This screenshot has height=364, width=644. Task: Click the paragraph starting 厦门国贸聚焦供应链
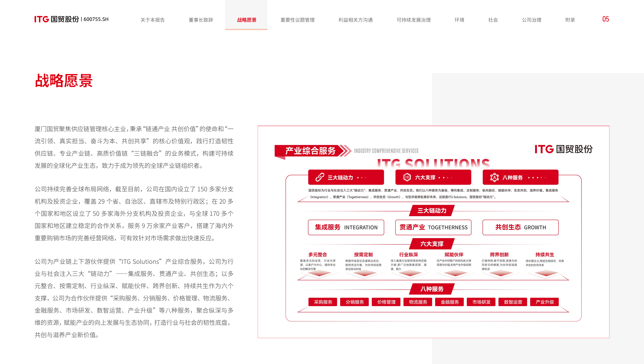(134, 147)
